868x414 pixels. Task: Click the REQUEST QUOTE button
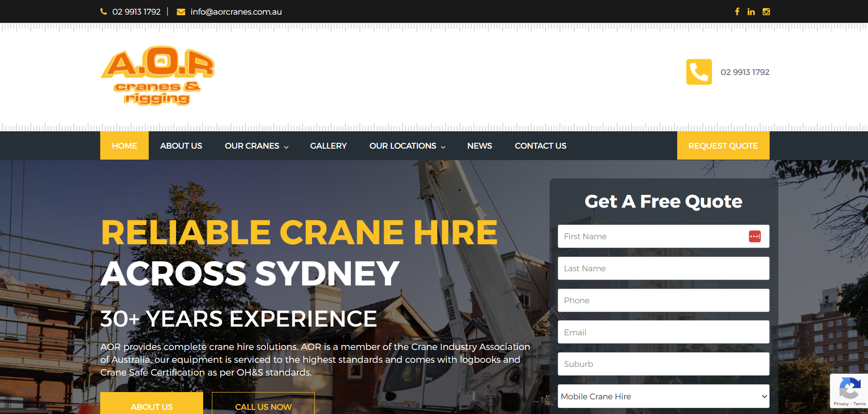[x=722, y=145]
